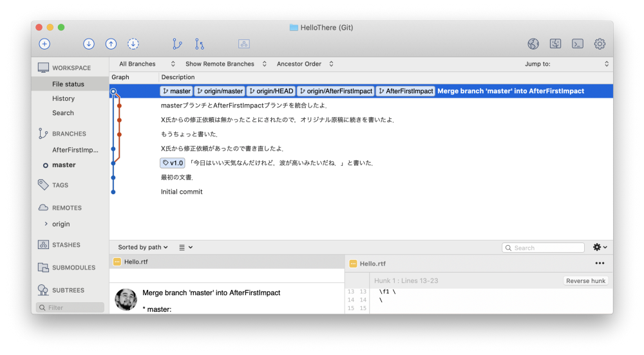Open the All Branches dropdown
644x355 pixels.
pos(147,64)
